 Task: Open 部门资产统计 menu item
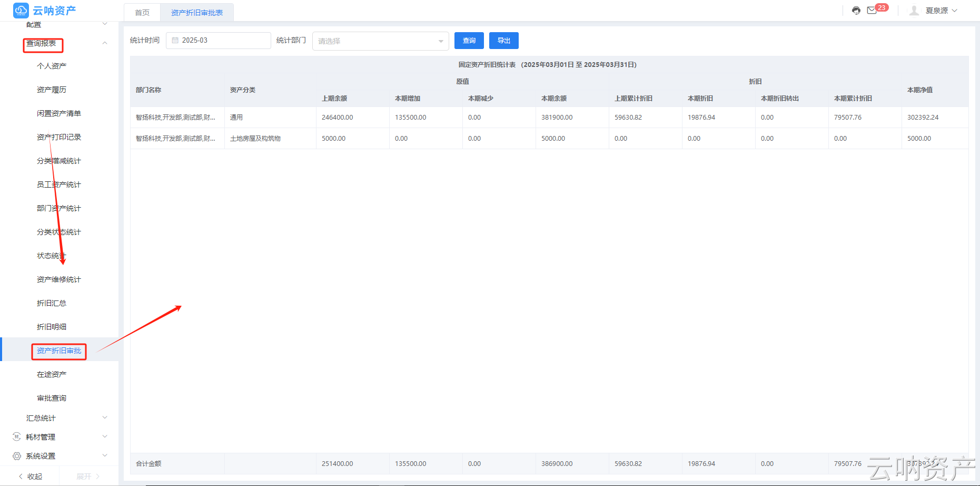(x=59, y=208)
